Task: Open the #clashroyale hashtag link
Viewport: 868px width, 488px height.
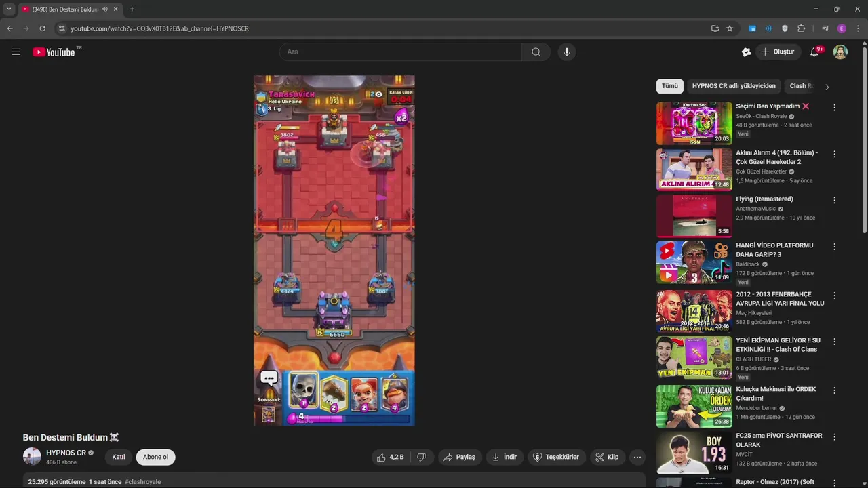Action: coord(142,482)
